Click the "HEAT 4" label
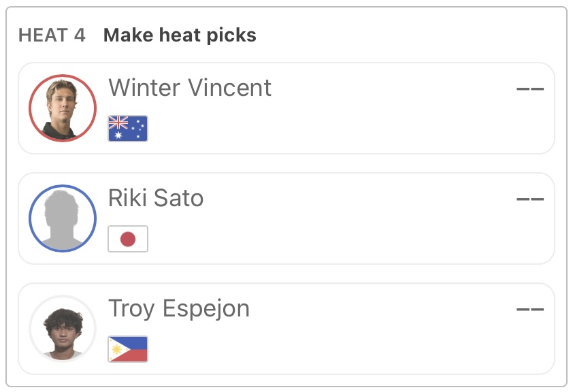 click(x=52, y=35)
